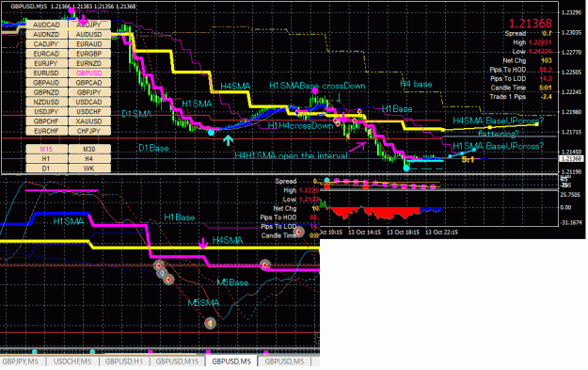Click the H4SMA BaseUPcross? annotation
Image resolution: width=588 pixels, height=370 pixels.
[x=499, y=121]
